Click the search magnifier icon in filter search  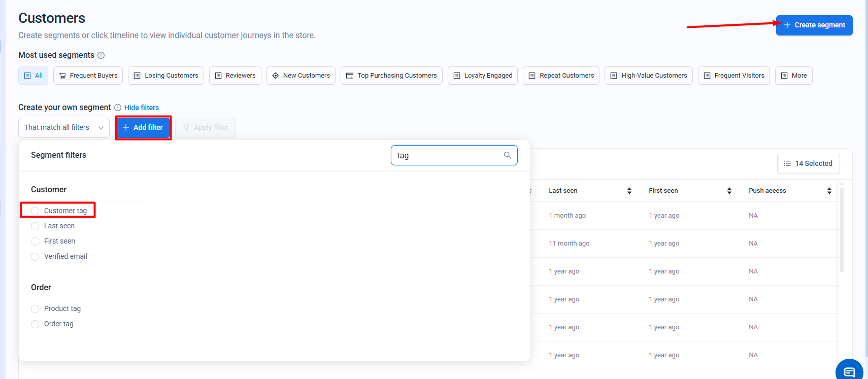(x=507, y=155)
